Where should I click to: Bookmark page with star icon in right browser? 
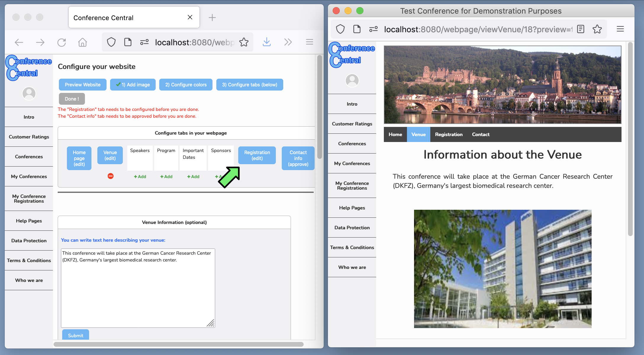coord(597,29)
